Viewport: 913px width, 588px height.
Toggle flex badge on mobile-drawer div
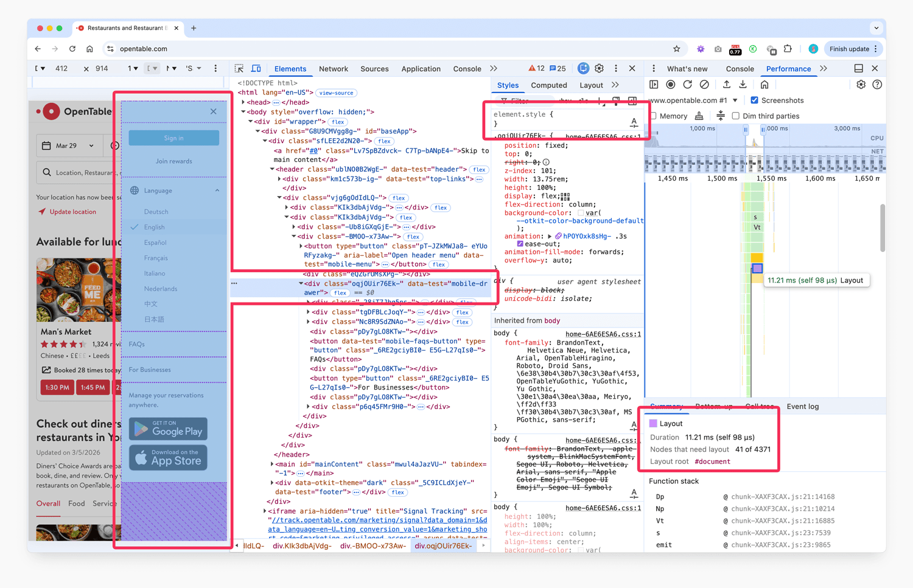coord(340,293)
